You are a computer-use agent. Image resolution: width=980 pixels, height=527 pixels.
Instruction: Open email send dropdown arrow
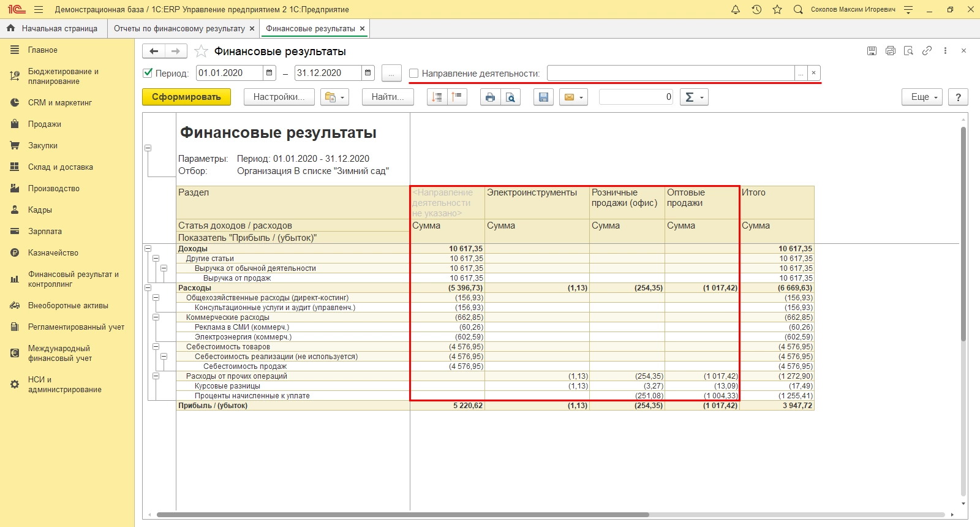pyautogui.click(x=581, y=97)
